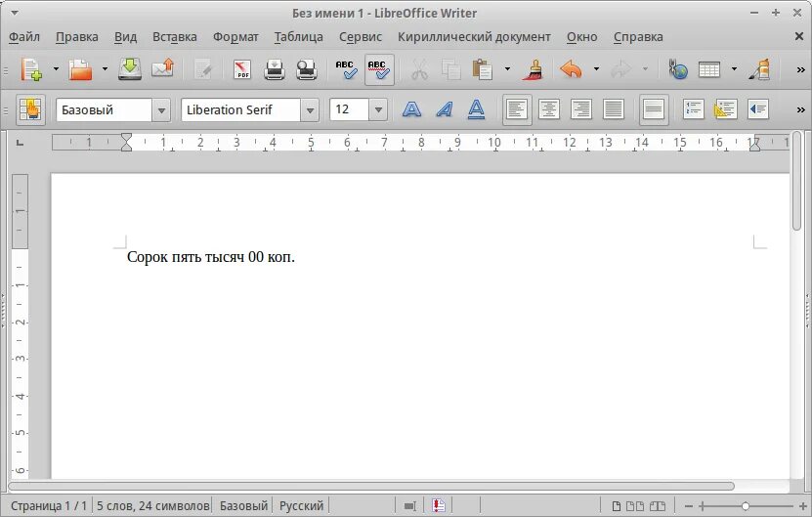
Task: Set justified alignment
Action: 613,109
